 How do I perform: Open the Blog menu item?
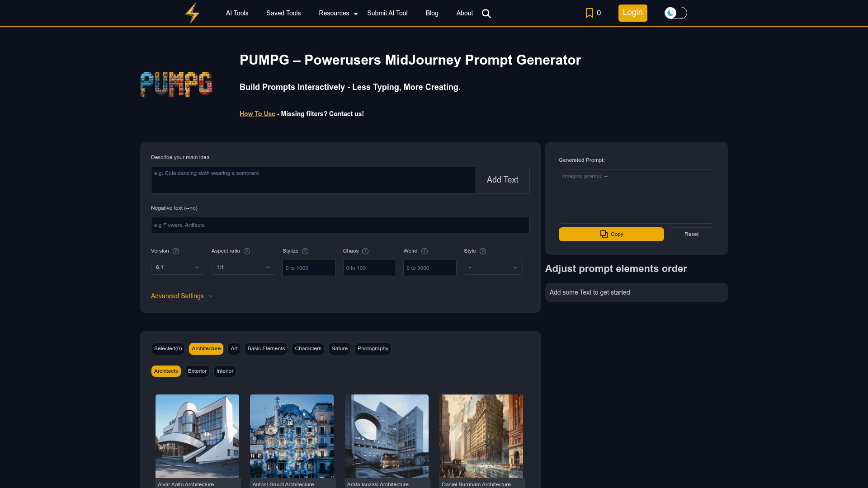pos(432,13)
